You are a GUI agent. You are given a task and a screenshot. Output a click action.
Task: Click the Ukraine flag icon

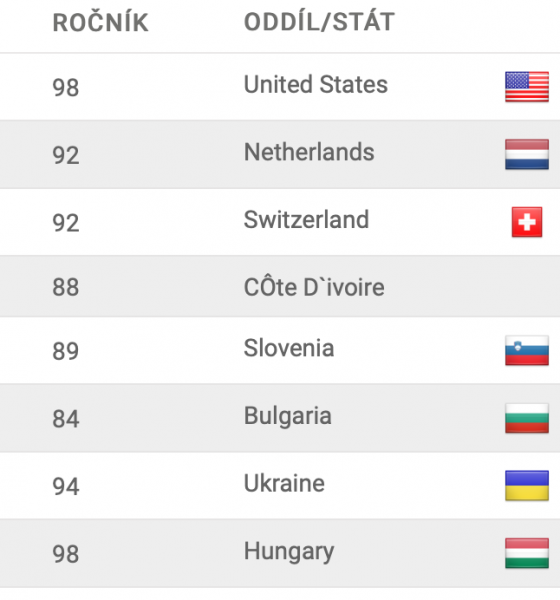click(x=527, y=486)
